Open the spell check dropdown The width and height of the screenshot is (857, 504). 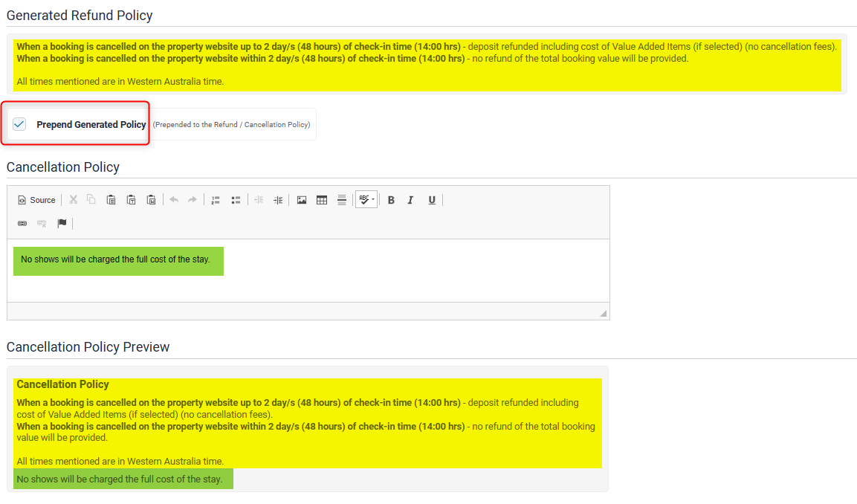[x=366, y=200]
